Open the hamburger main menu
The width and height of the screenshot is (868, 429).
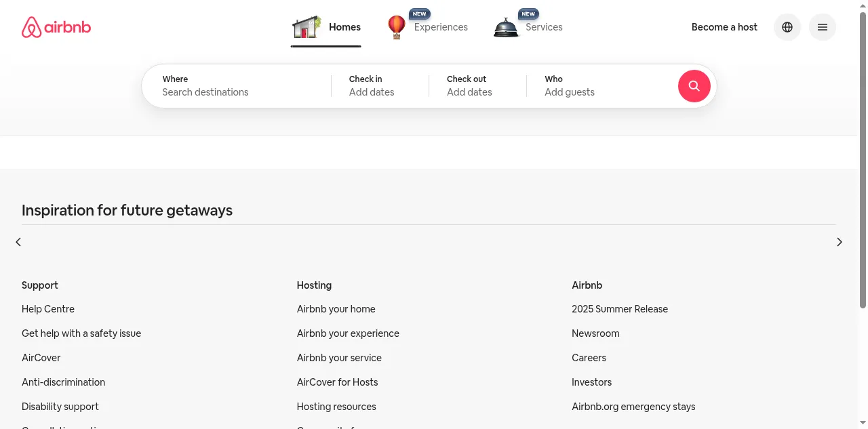(x=823, y=27)
